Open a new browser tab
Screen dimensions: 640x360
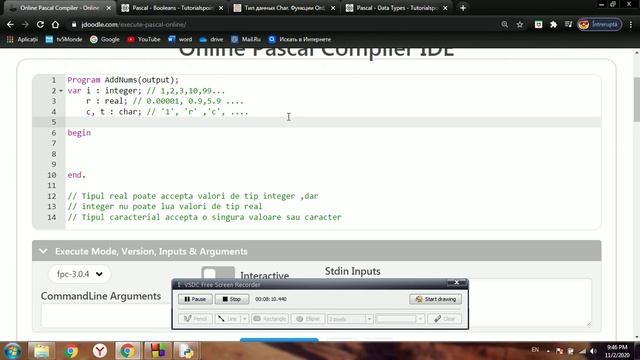[463, 8]
